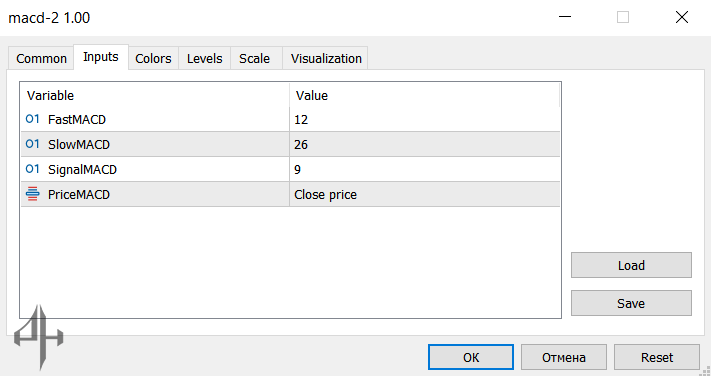The width and height of the screenshot is (711, 376).
Task: Select the Inputs tab
Action: [x=101, y=57]
